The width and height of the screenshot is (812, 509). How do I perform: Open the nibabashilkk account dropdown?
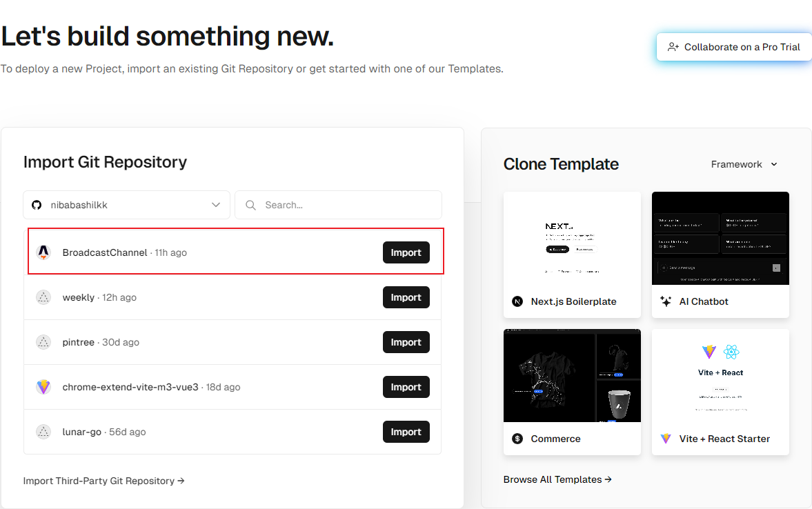coord(126,205)
